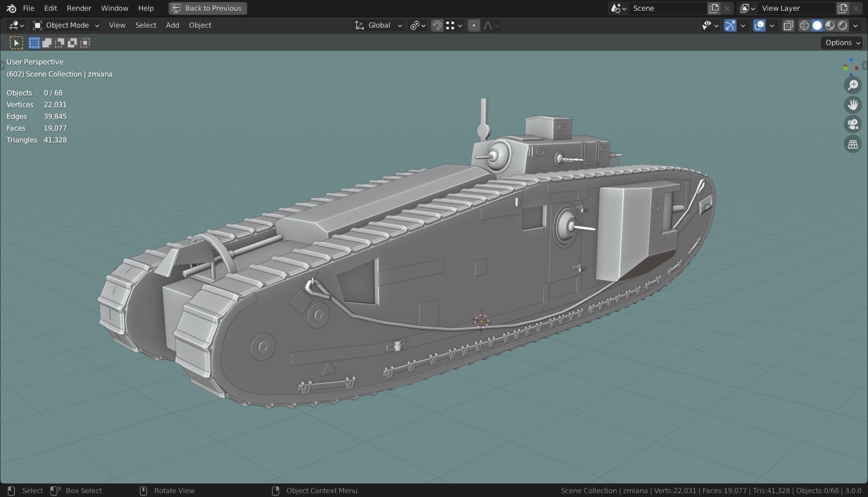Open the Help menu

click(146, 8)
